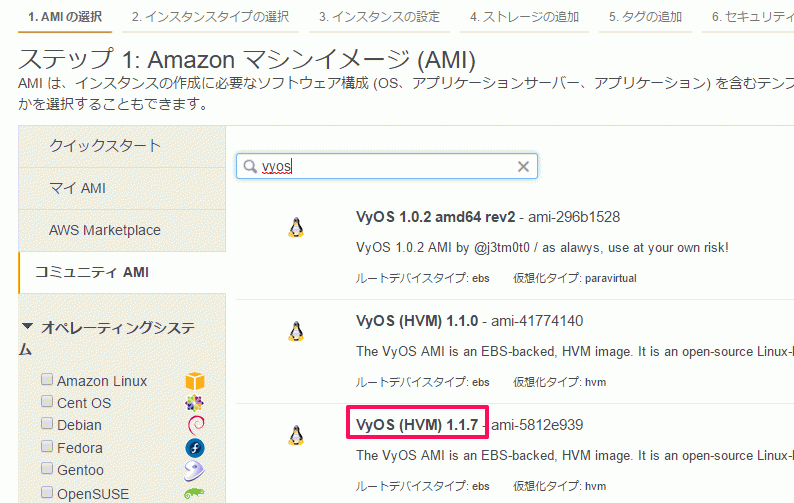
Task: Click penguin icon for VyOS (HVM) 1.1.7
Action: tap(296, 435)
